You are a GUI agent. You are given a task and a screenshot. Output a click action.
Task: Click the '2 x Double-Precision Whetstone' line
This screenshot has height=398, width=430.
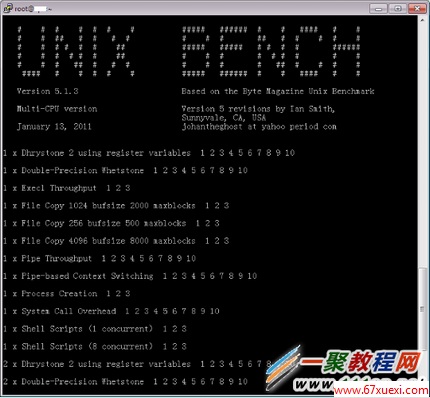125,382
